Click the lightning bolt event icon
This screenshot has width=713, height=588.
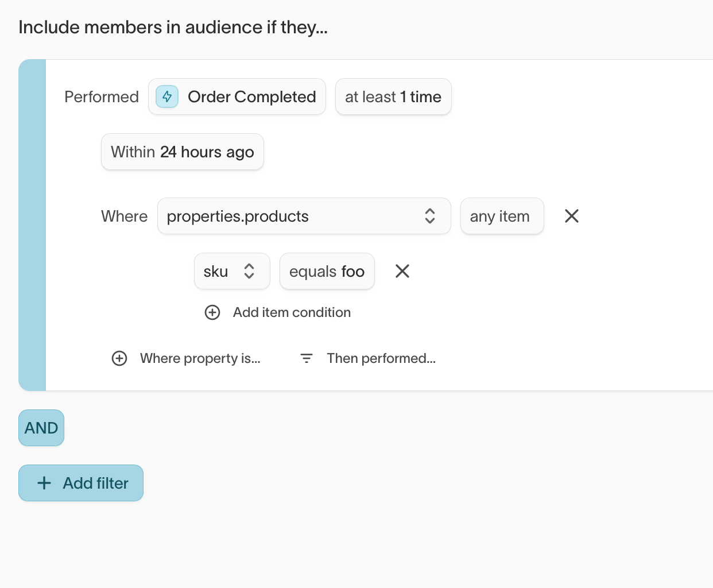pos(167,96)
